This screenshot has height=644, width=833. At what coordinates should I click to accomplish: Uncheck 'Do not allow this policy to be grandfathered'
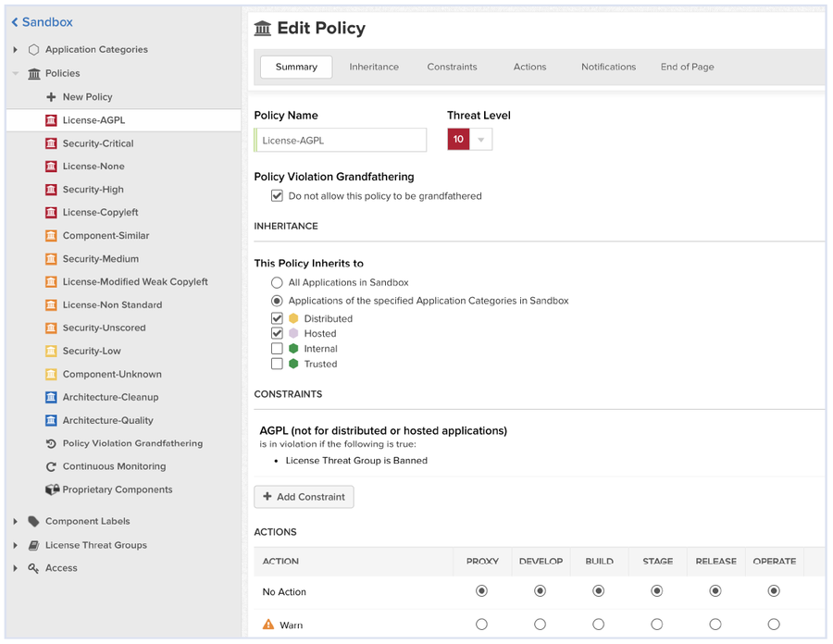pyautogui.click(x=277, y=196)
